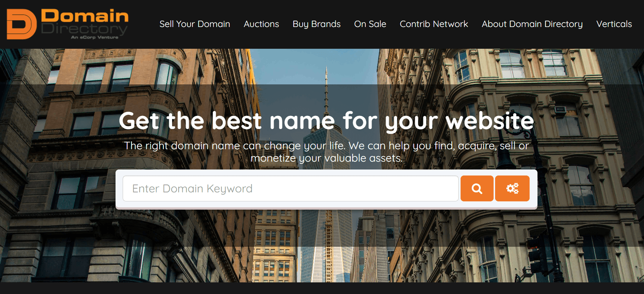Open About Domain Directory page
Viewport: 644px width, 294px height.
(532, 24)
